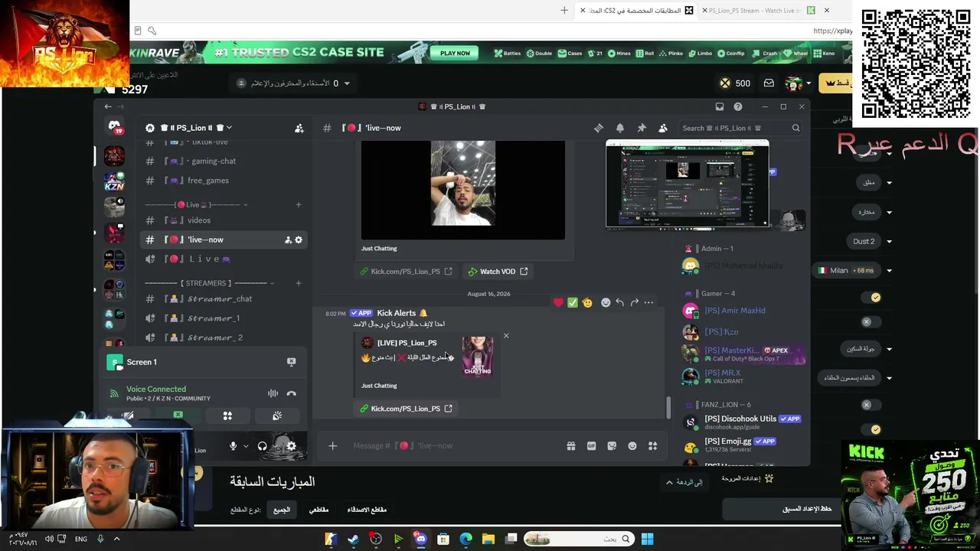React with the green checkmark emoji
Image resolution: width=980 pixels, height=551 pixels.
pos(573,303)
